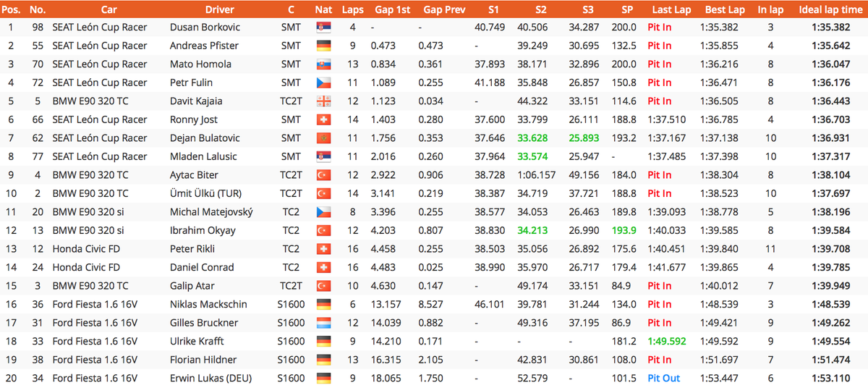Click best lap 1:38.523 for Ümit Ülkü

click(719, 193)
